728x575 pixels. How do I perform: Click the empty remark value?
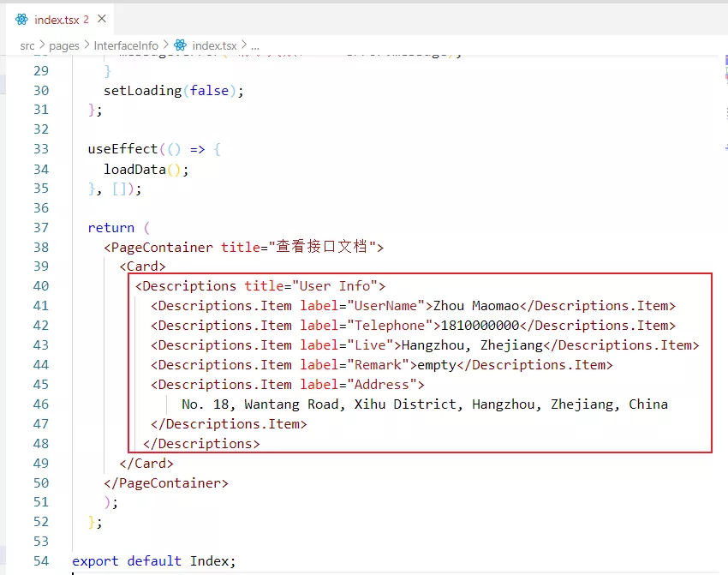[437, 365]
